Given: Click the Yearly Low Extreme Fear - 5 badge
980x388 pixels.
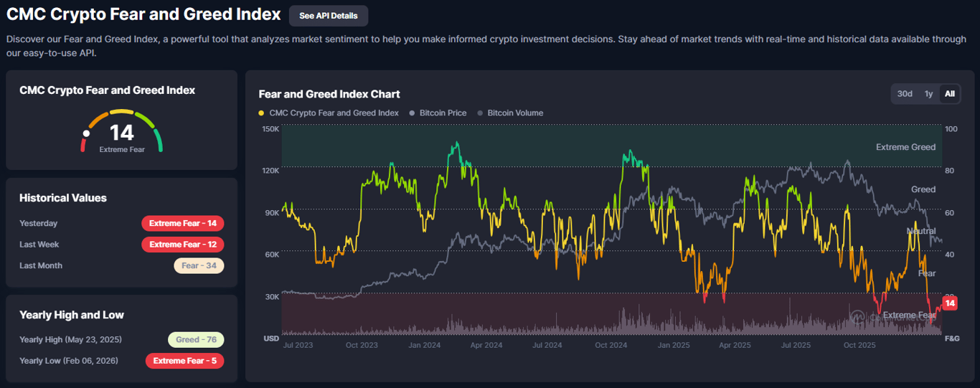Looking at the screenshot, I should coord(184,361).
